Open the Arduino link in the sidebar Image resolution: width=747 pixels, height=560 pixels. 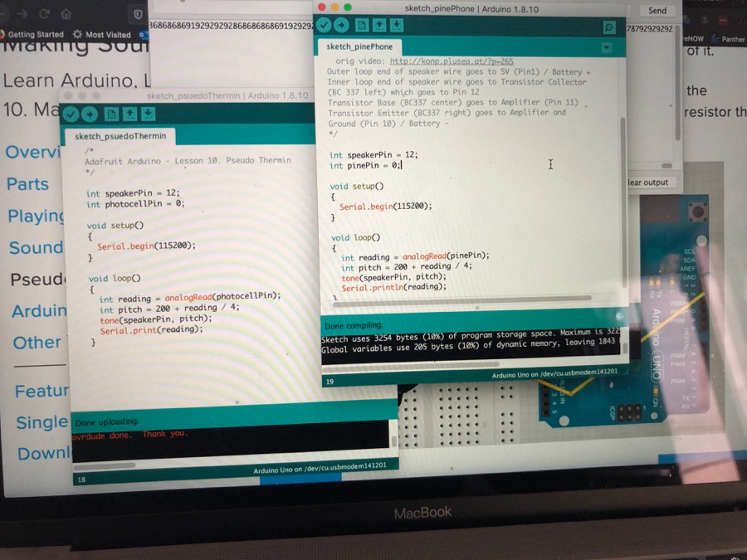coord(40,311)
